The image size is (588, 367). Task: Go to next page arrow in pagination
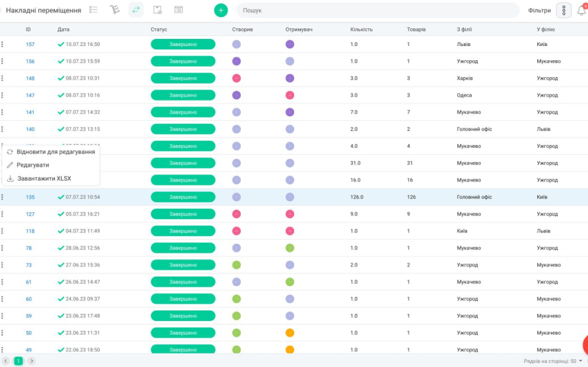pos(31,361)
